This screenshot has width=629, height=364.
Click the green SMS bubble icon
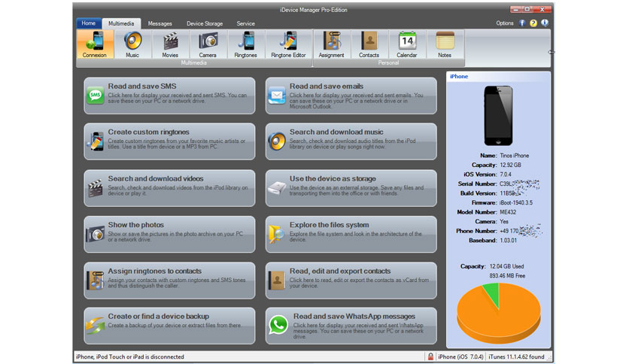(x=96, y=96)
